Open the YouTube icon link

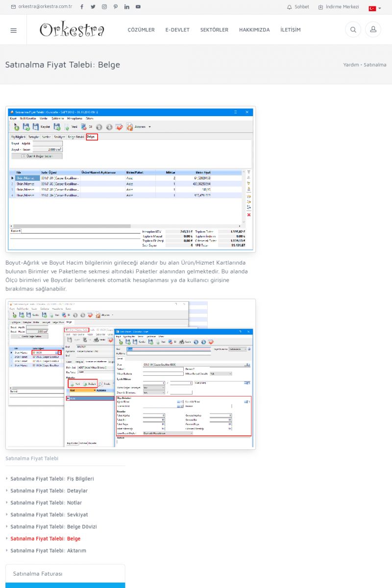[x=138, y=7]
